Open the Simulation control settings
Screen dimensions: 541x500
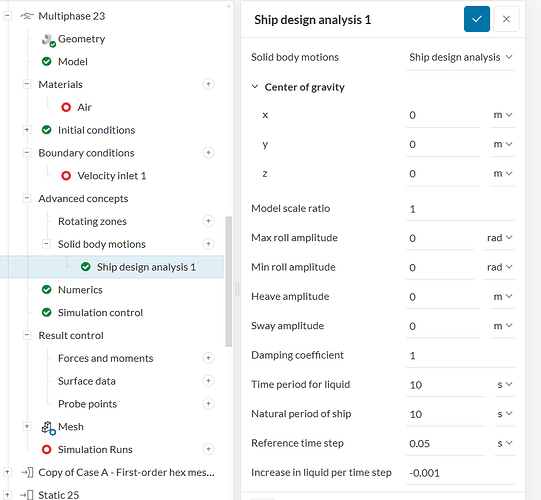click(100, 313)
